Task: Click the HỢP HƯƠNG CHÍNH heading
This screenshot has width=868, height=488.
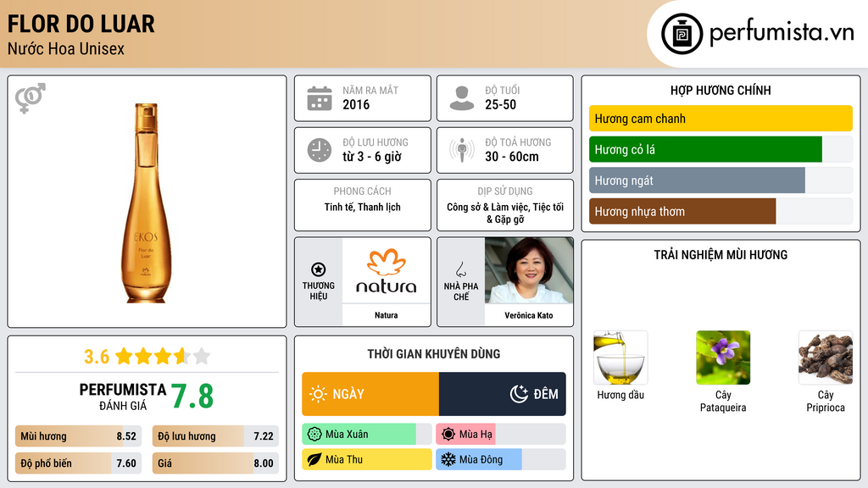Action: click(721, 90)
